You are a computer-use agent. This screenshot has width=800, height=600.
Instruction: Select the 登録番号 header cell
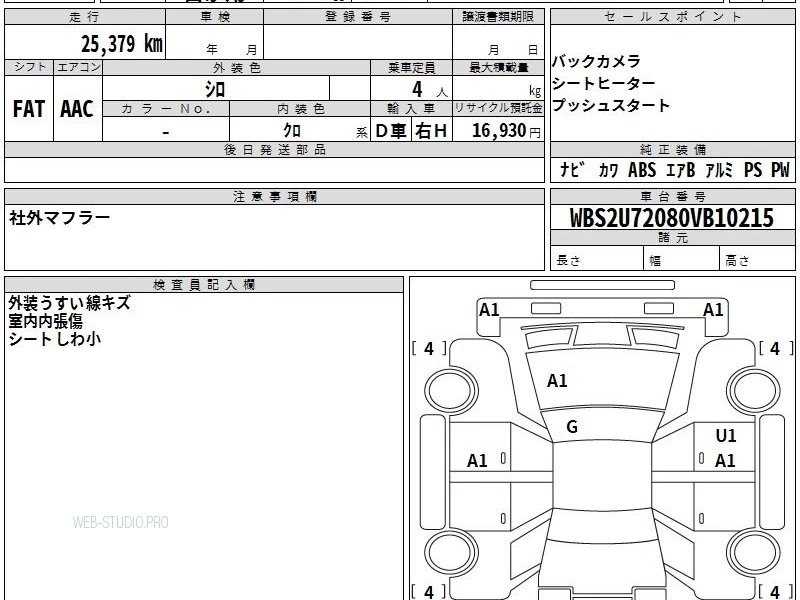coord(358,17)
